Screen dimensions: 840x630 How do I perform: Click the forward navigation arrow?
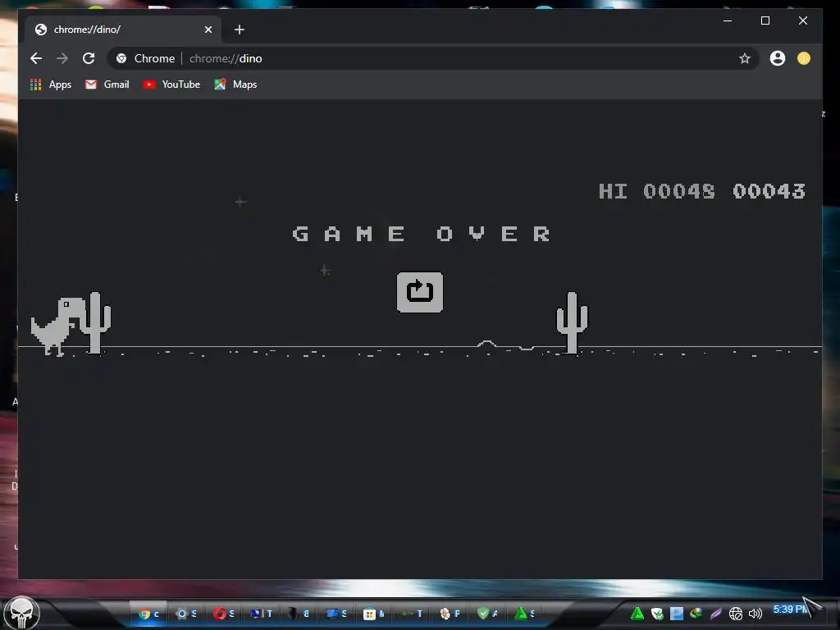[x=62, y=58]
